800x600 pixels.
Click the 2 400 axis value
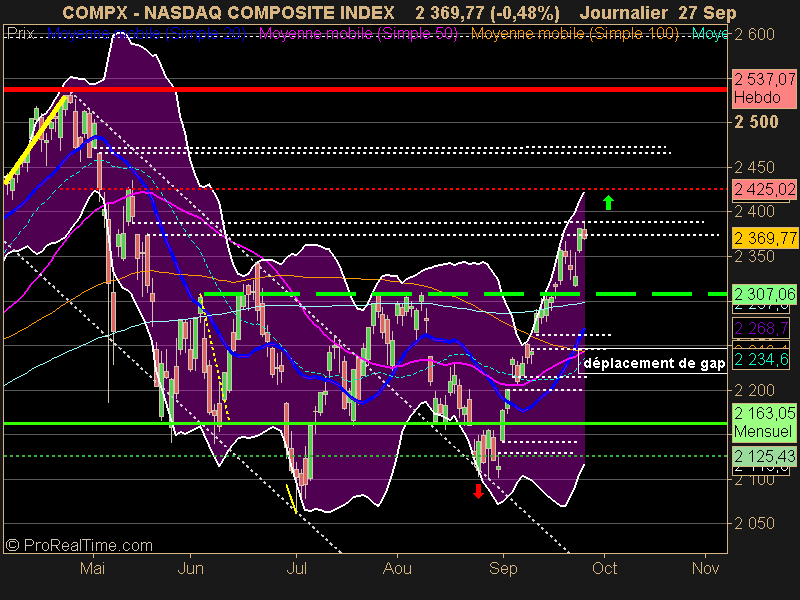pos(755,211)
